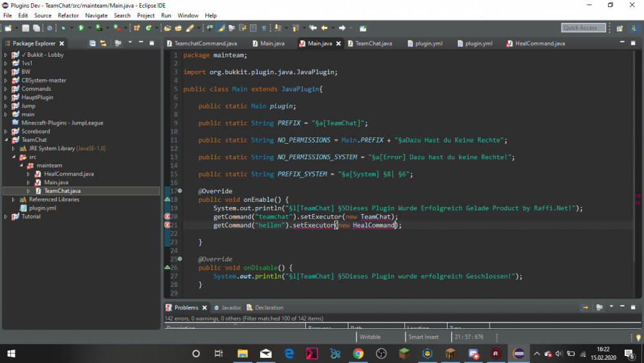Open File Explorer from the taskbar
The height and width of the screenshot is (363, 644).
(242, 353)
